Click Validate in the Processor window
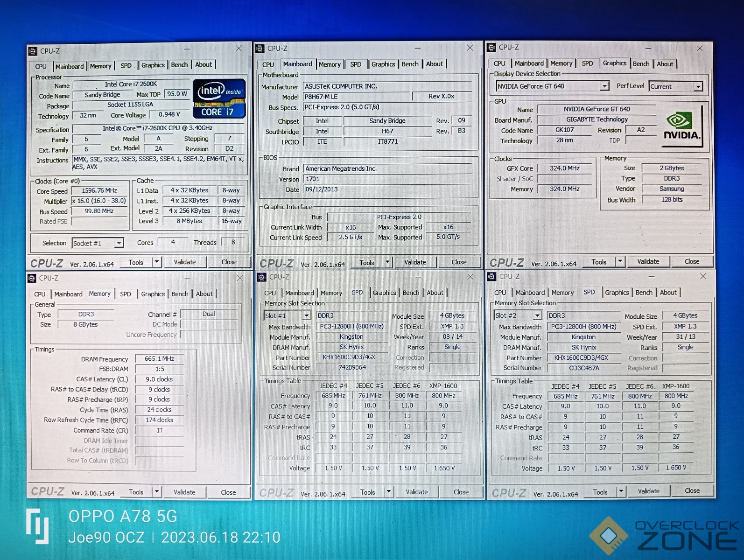The image size is (744, 560). click(185, 262)
